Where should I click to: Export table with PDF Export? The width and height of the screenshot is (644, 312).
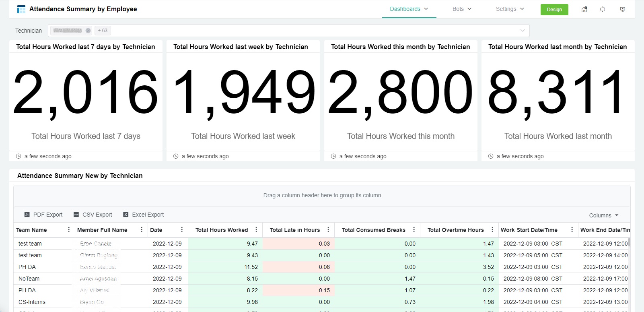[x=43, y=215]
